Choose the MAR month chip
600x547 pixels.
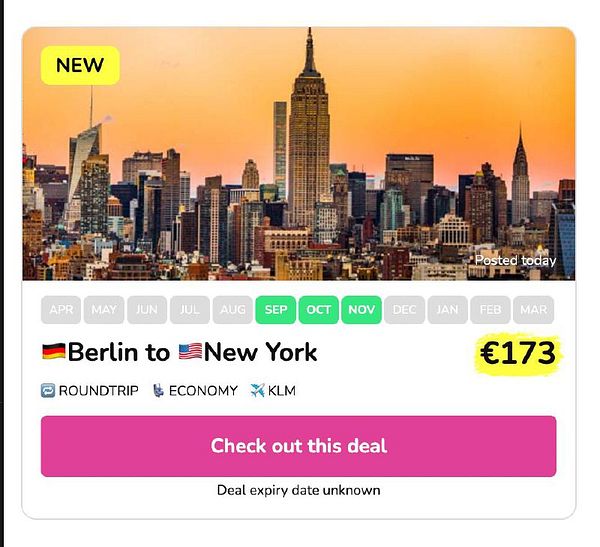533,310
